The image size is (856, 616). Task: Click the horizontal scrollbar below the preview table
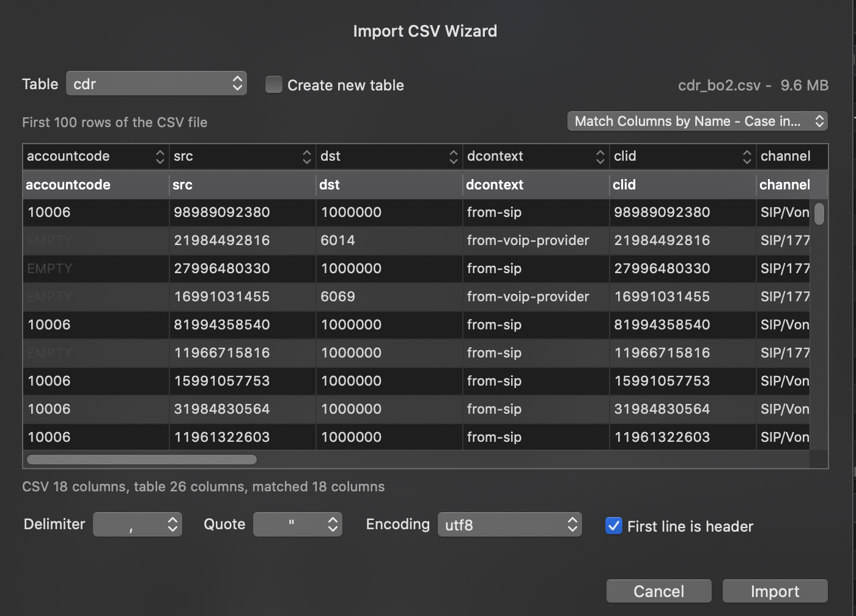point(141,459)
